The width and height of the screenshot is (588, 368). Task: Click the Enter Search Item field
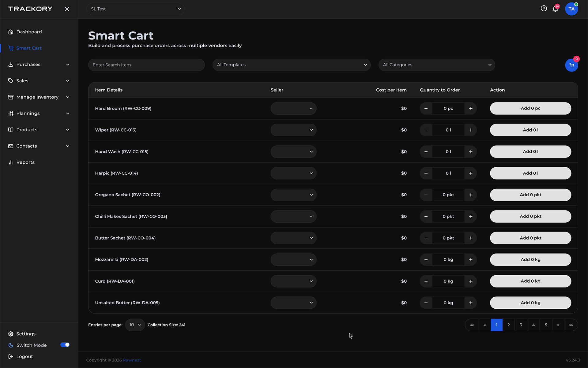(x=146, y=65)
